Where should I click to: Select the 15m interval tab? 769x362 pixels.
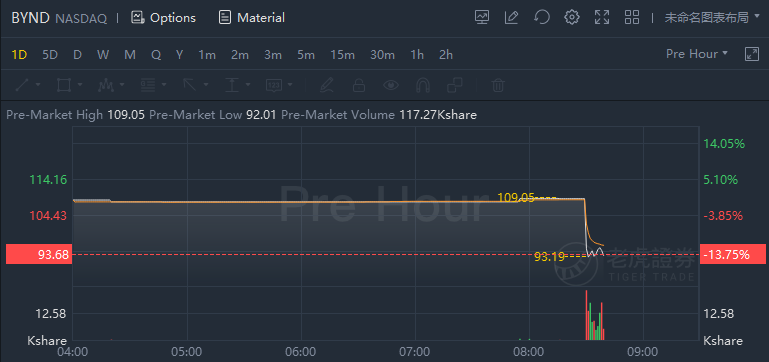click(x=342, y=54)
